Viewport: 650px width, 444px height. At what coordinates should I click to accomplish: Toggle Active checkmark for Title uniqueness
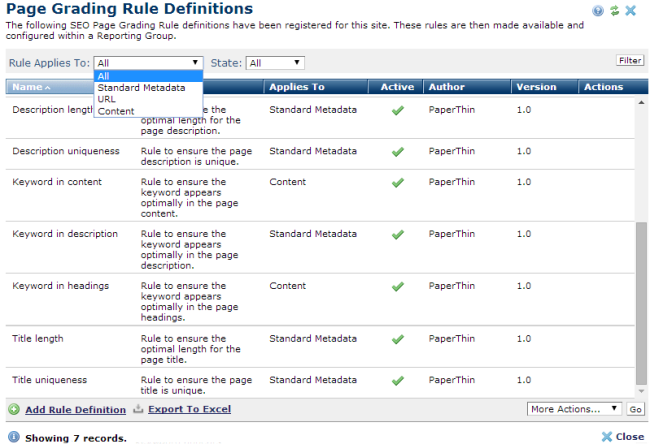tap(397, 380)
